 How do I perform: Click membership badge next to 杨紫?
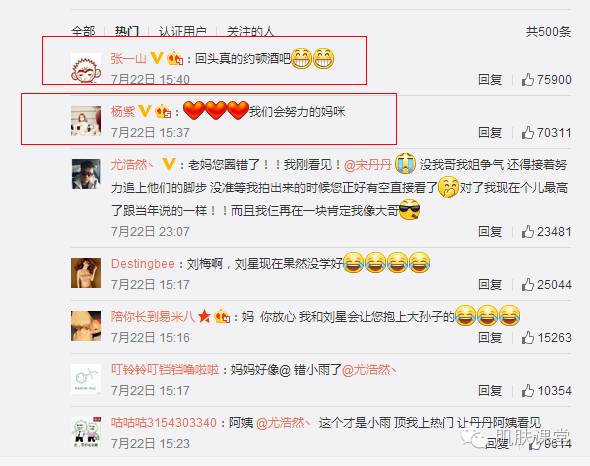tap(164, 111)
